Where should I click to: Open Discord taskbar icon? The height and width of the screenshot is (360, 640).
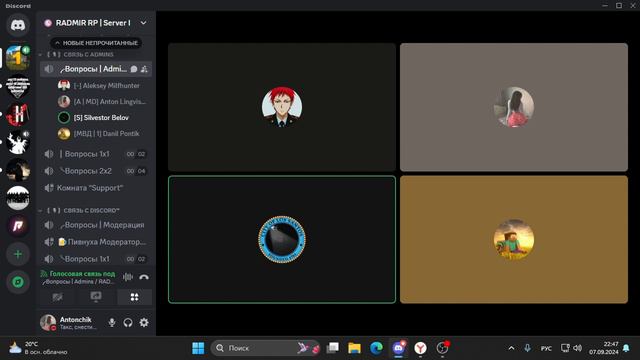point(399,348)
